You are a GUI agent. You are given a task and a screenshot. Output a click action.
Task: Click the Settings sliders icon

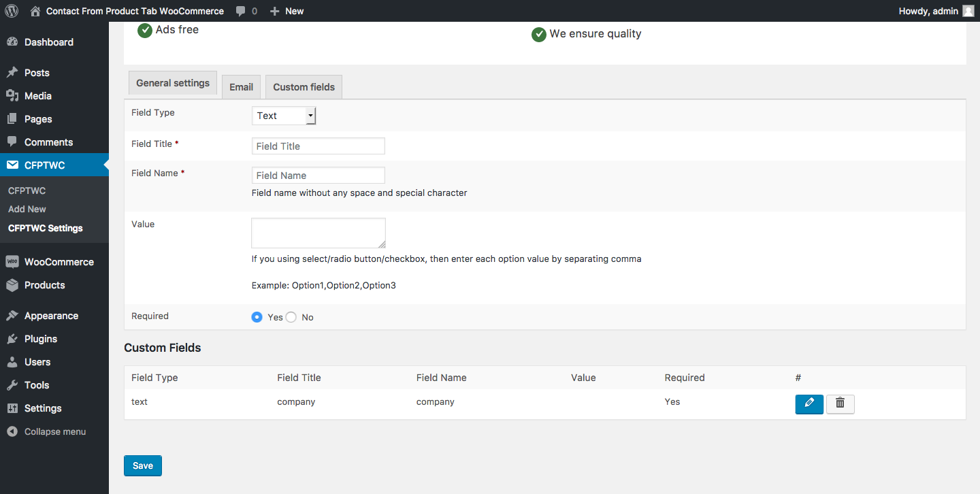(x=12, y=408)
